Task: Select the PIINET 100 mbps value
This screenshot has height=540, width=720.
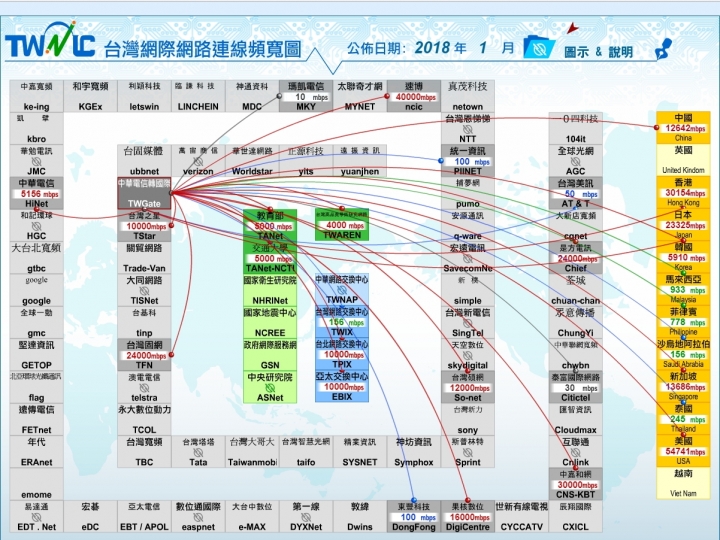Action: point(469,162)
